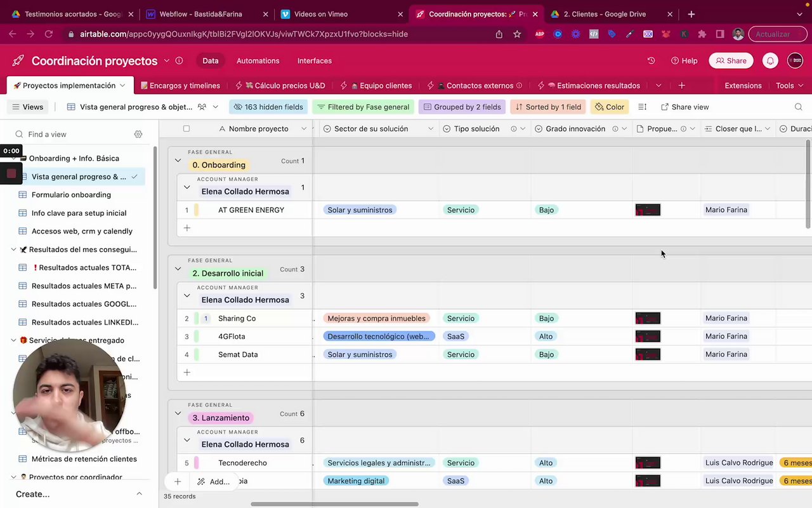Open Tipo solución column dropdown
The image size is (812, 508).
(x=522, y=129)
